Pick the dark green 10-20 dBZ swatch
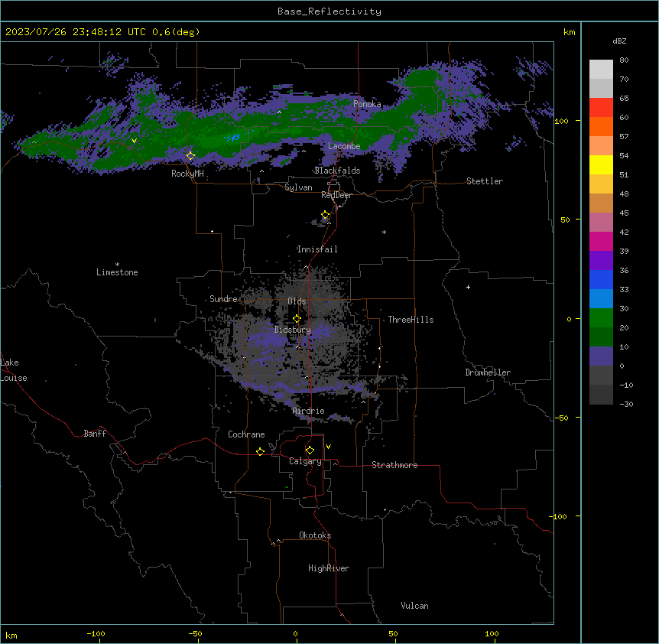Image resolution: width=659 pixels, height=644 pixels. [601, 337]
